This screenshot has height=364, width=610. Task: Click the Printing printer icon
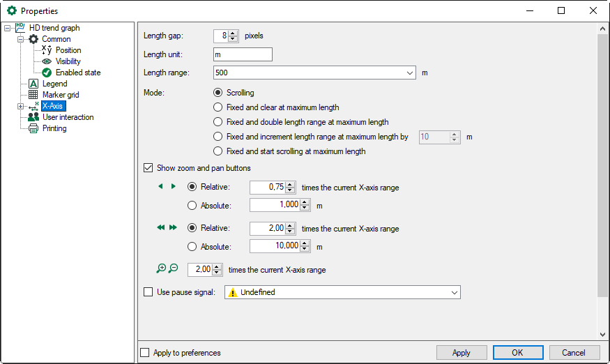click(33, 128)
